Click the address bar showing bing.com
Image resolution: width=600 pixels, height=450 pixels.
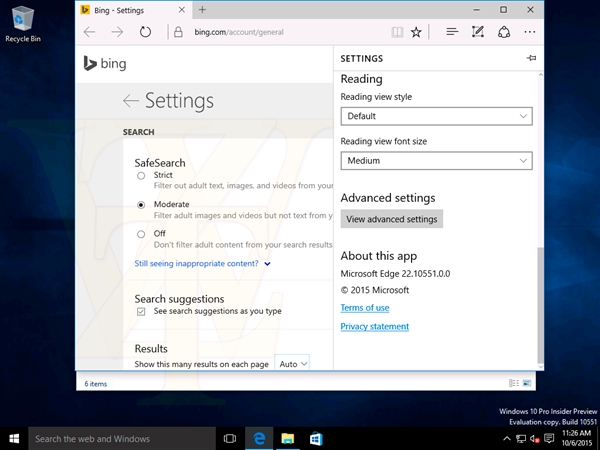[280, 32]
